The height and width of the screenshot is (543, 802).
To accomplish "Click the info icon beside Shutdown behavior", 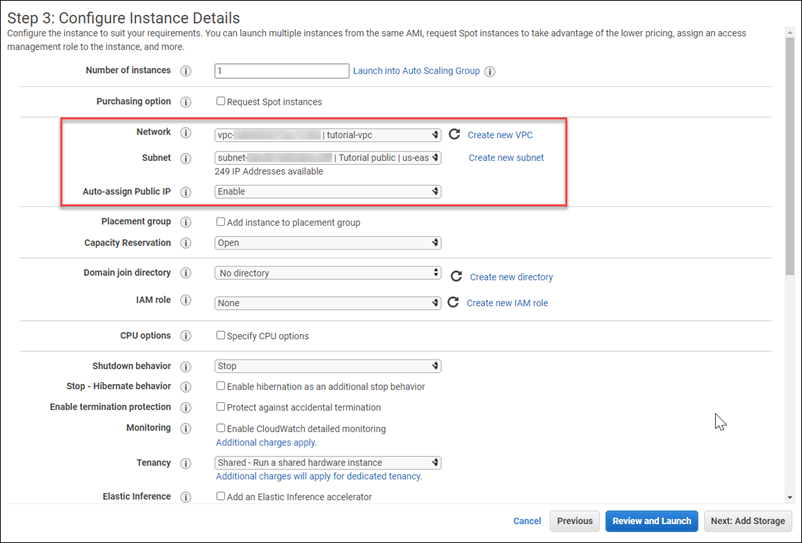I will pyautogui.click(x=185, y=367).
